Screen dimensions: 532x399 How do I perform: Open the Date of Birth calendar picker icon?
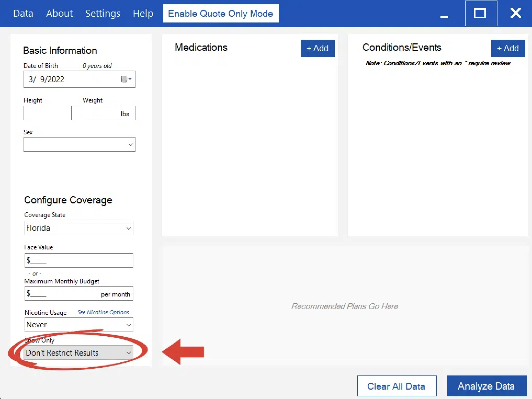point(126,79)
